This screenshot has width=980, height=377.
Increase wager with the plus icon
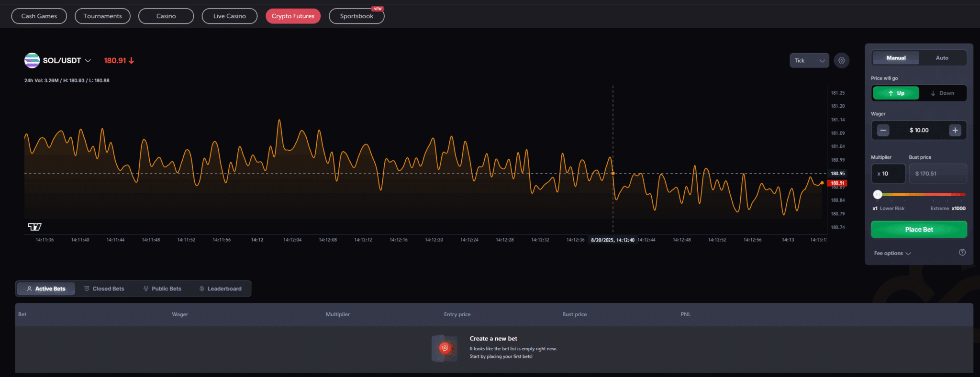pos(955,130)
